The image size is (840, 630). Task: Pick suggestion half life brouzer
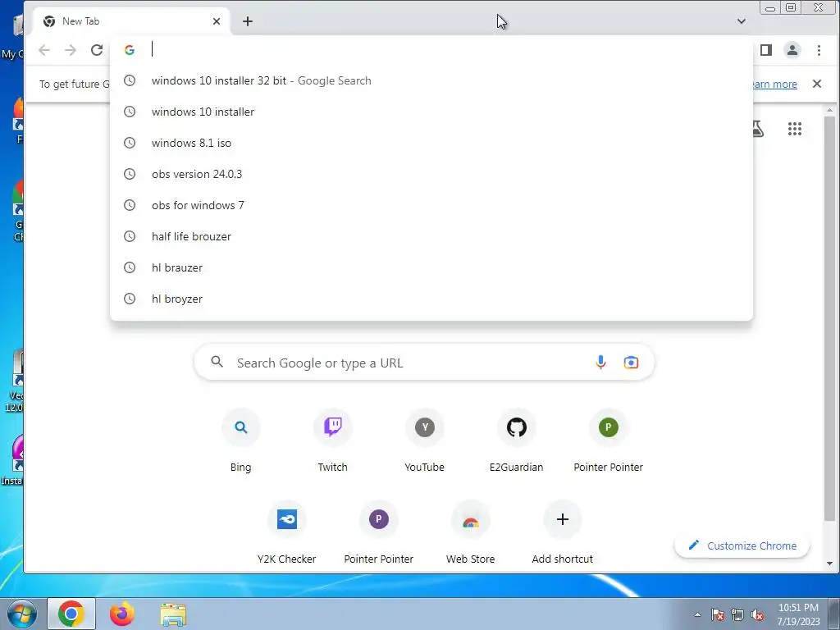click(431, 236)
